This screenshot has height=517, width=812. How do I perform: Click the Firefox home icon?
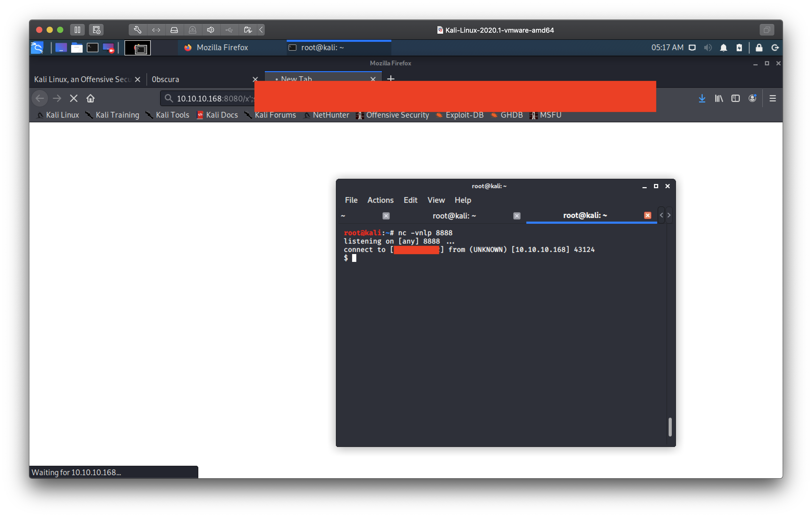[x=90, y=99]
